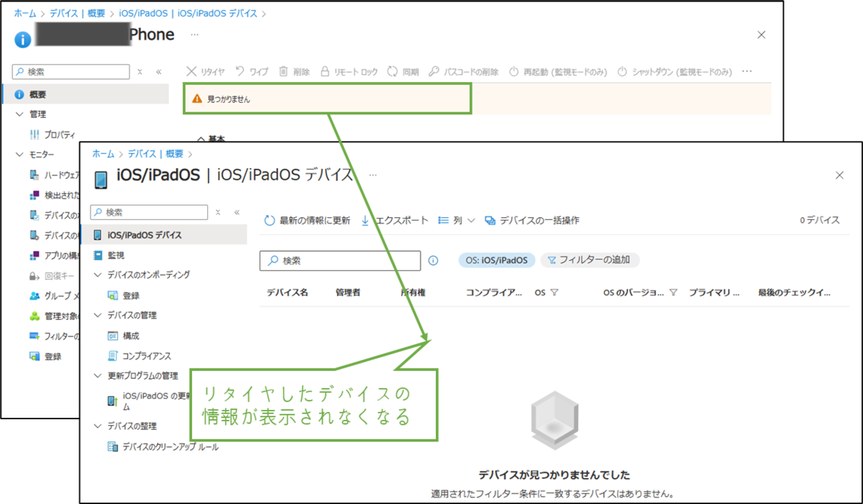Click 削除 trash button in device toolbar
The image size is (863, 504).
click(294, 72)
